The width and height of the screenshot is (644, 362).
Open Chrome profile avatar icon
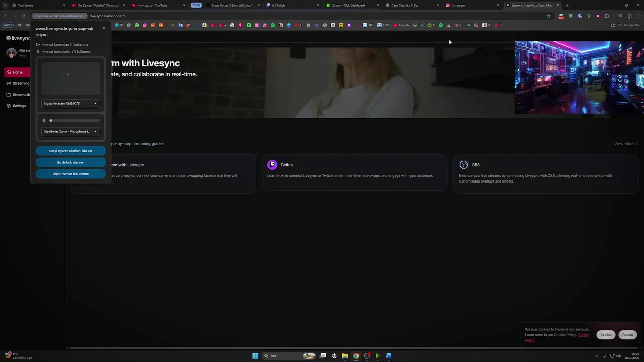click(x=629, y=16)
